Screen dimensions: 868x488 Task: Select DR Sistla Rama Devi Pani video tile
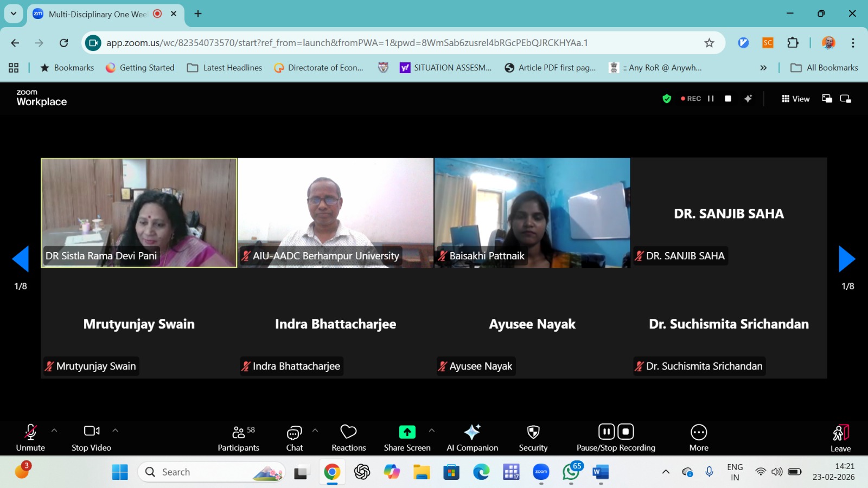(x=139, y=213)
